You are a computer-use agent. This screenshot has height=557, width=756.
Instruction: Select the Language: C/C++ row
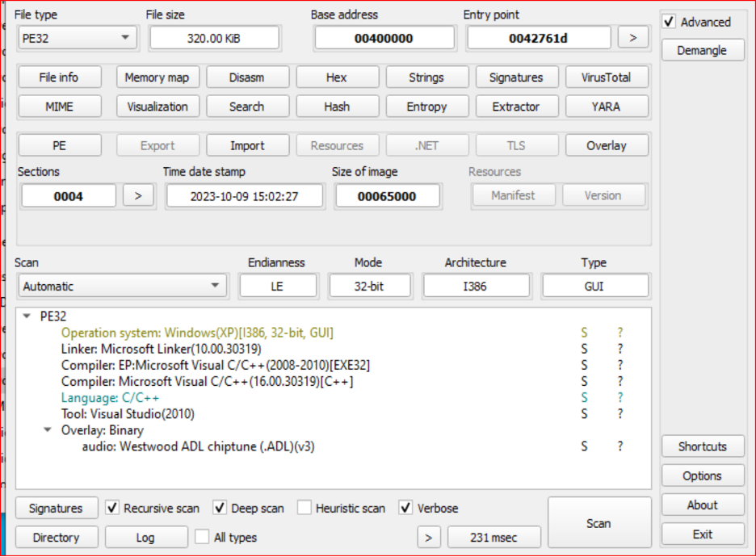click(333, 397)
